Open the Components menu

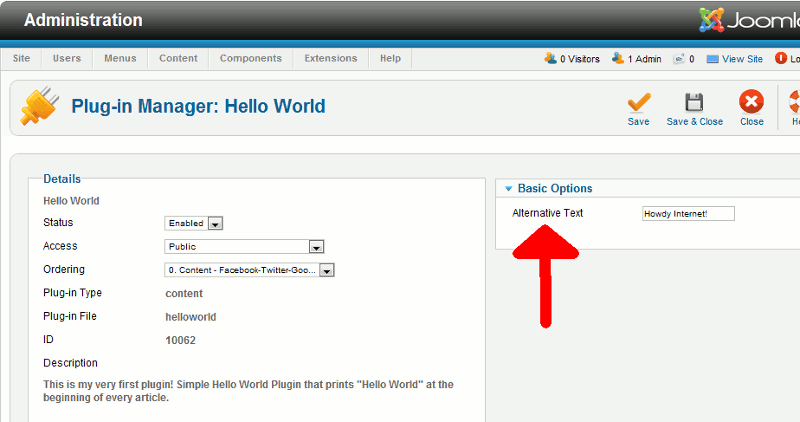click(x=251, y=58)
